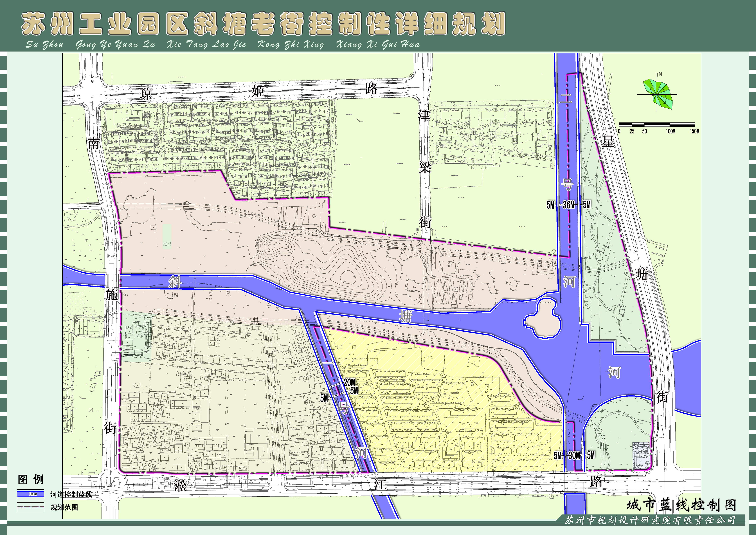Click the 琼 character of the 琼姬路 label
Viewport: 756px width, 535px height.
[146, 93]
